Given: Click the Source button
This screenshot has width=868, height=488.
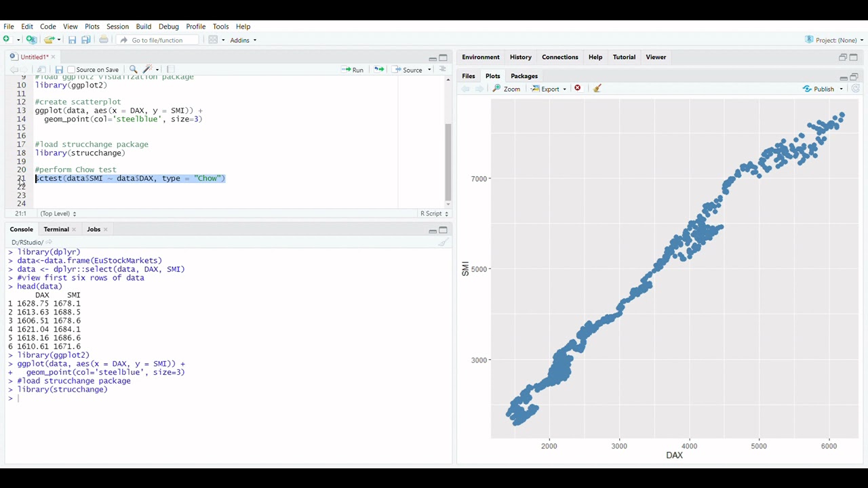Looking at the screenshot, I should point(408,70).
